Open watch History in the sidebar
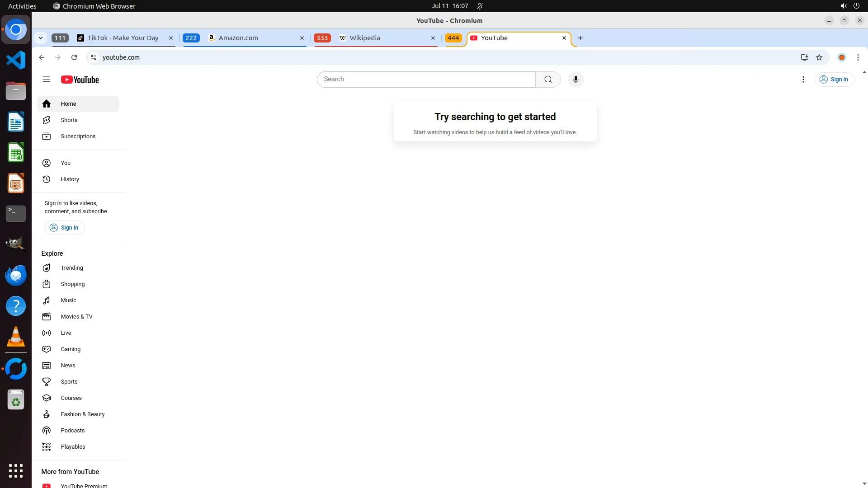 coord(70,179)
